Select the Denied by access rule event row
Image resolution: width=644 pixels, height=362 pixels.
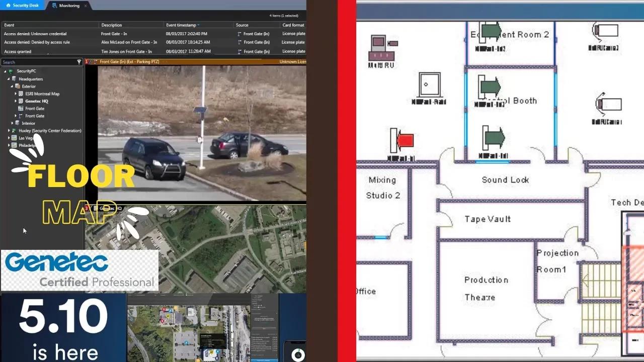pos(154,42)
